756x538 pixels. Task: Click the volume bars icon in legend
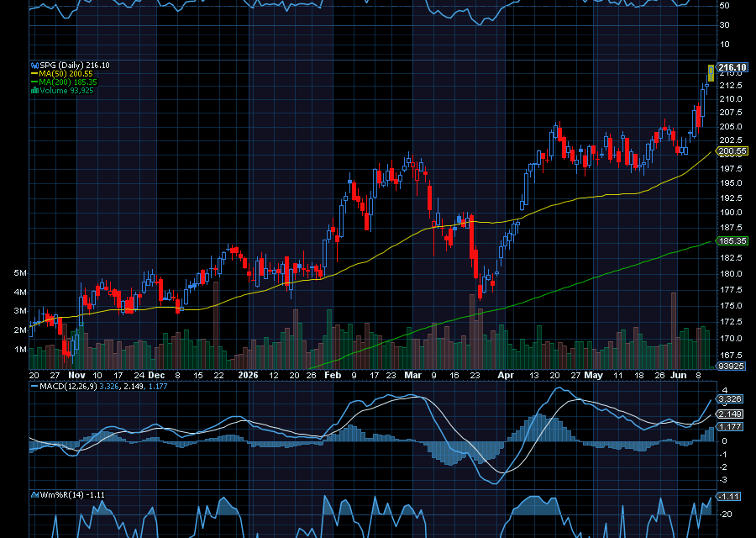click(x=34, y=90)
